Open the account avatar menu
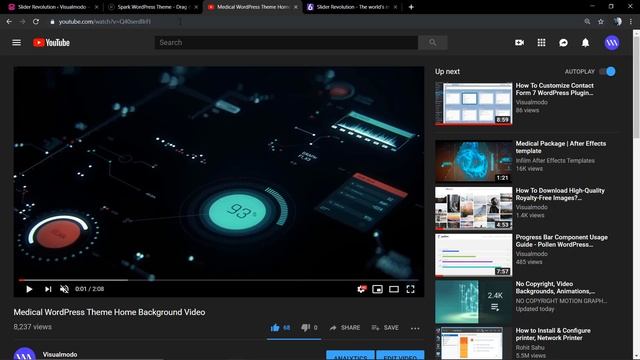 (x=611, y=42)
